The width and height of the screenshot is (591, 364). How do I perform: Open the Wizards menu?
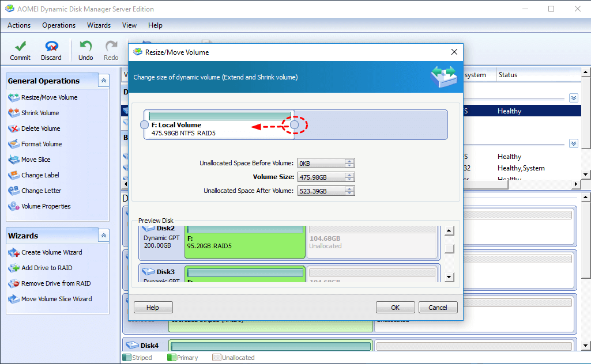(99, 25)
